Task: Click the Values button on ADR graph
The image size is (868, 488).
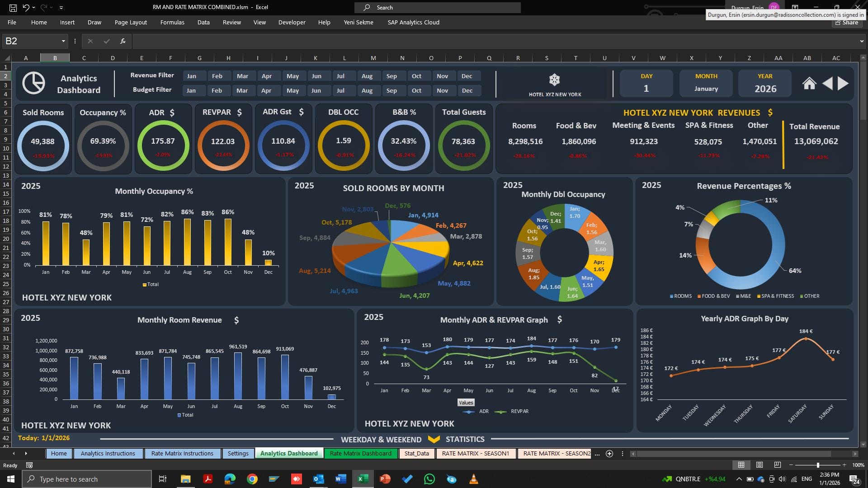Action: [x=466, y=403]
